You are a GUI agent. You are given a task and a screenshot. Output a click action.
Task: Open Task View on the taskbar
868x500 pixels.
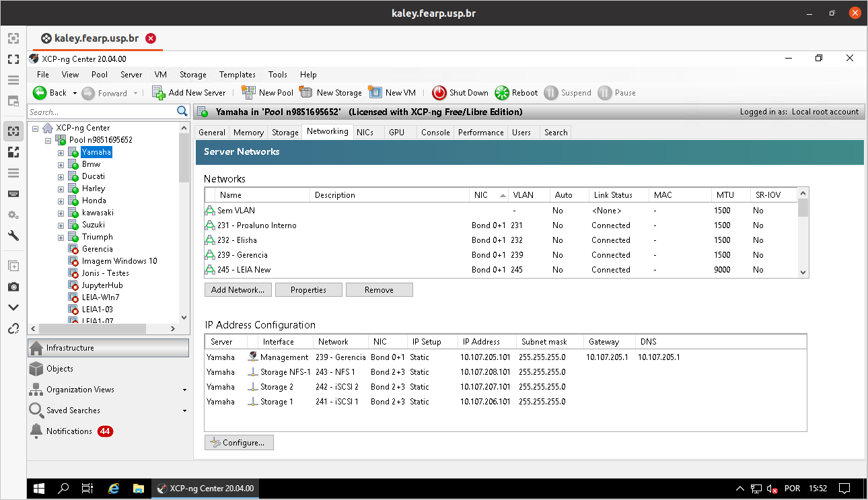87,489
